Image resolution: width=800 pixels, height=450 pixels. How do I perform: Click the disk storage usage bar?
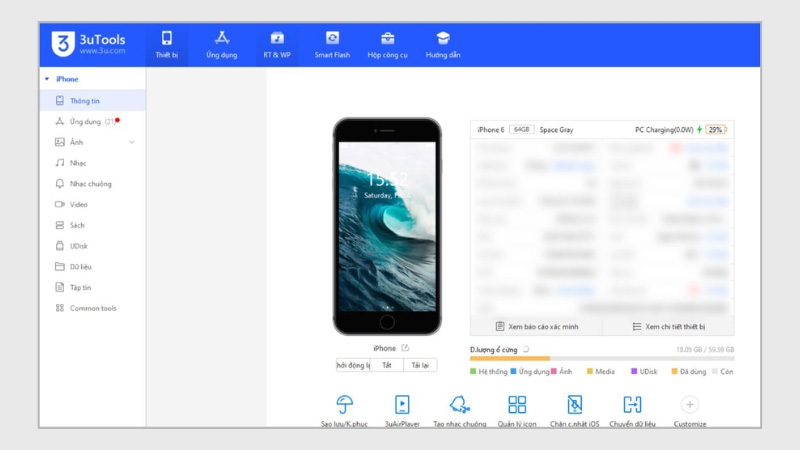pos(601,358)
